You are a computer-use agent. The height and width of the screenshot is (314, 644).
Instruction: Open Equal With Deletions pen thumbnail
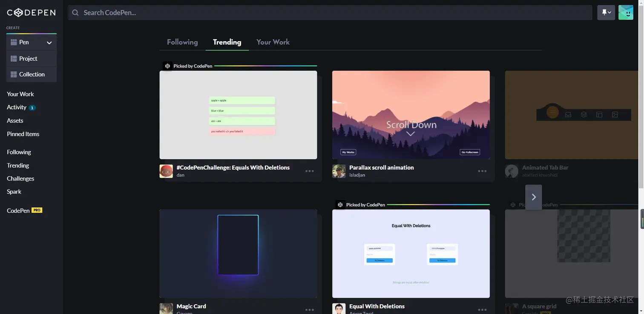[x=411, y=254]
